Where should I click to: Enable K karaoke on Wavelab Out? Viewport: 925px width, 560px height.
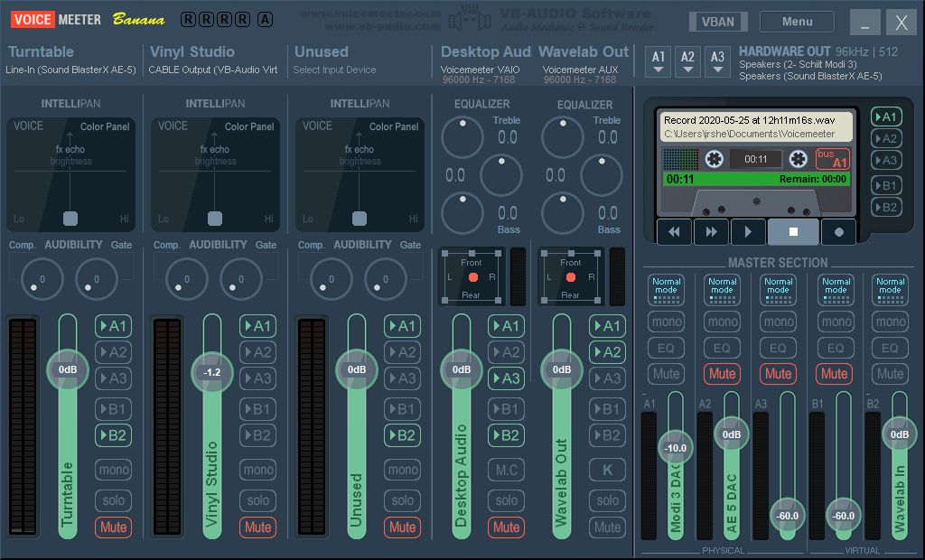(x=607, y=470)
